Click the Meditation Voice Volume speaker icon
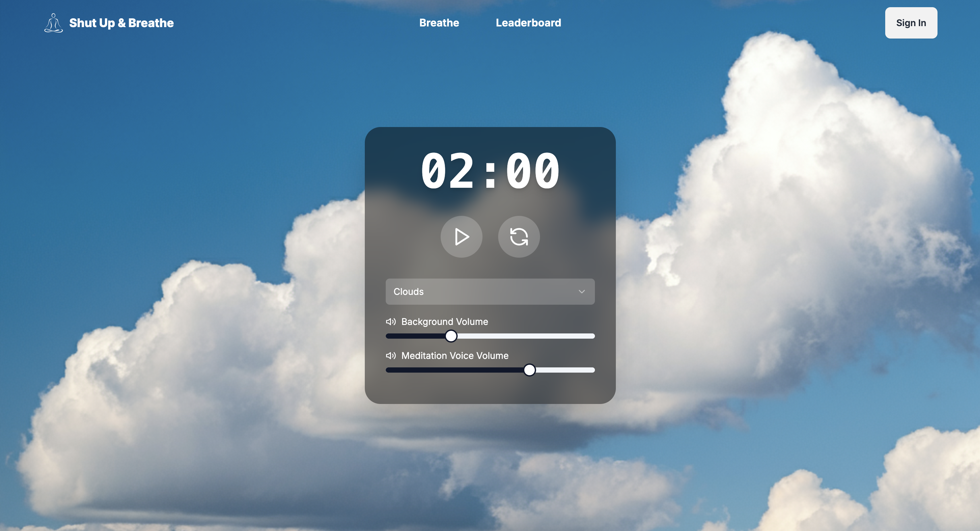Viewport: 980px width, 531px height. [391, 356]
